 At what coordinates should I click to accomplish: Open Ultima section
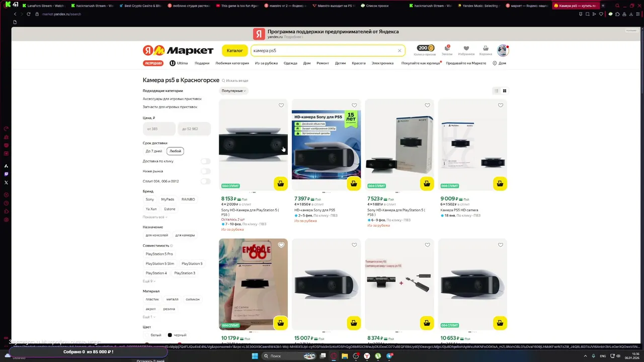coord(179,63)
